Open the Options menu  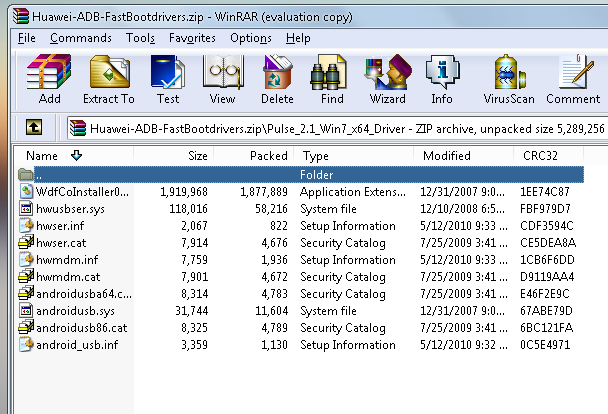(x=251, y=38)
